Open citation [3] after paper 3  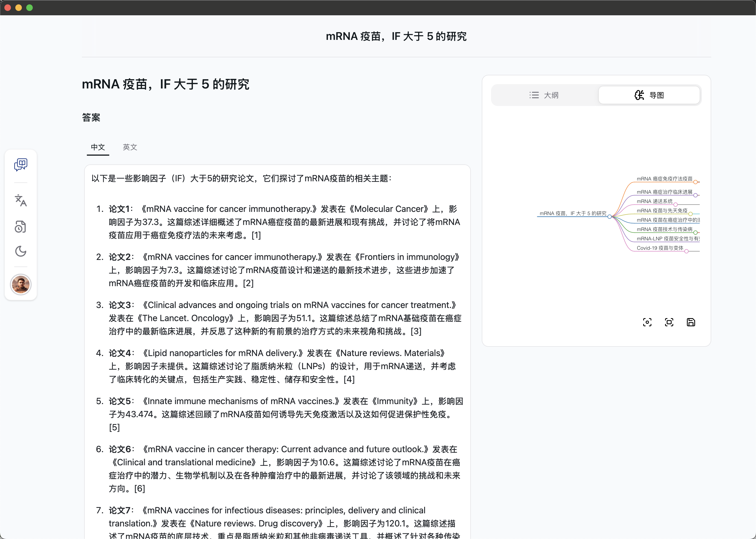pos(416,331)
